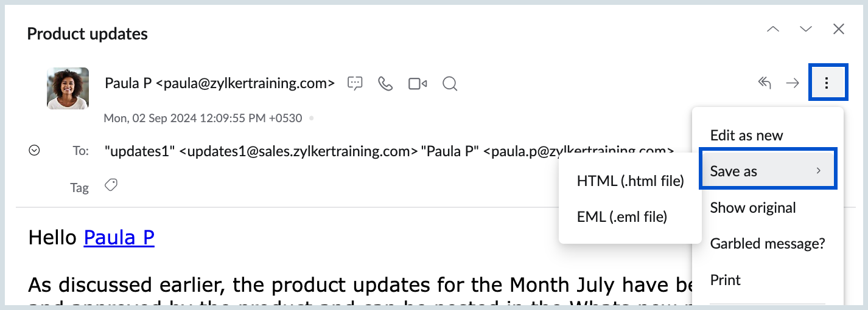Screen dimensions: 868x310
Task: Click Paula P's profile photo
Action: click(68, 88)
